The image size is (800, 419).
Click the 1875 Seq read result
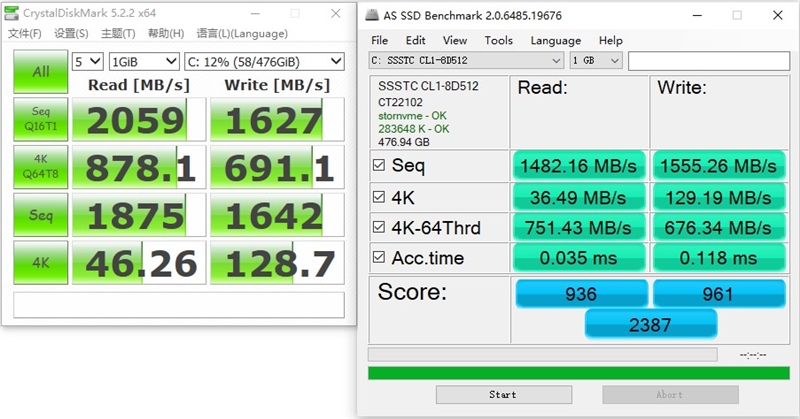139,215
